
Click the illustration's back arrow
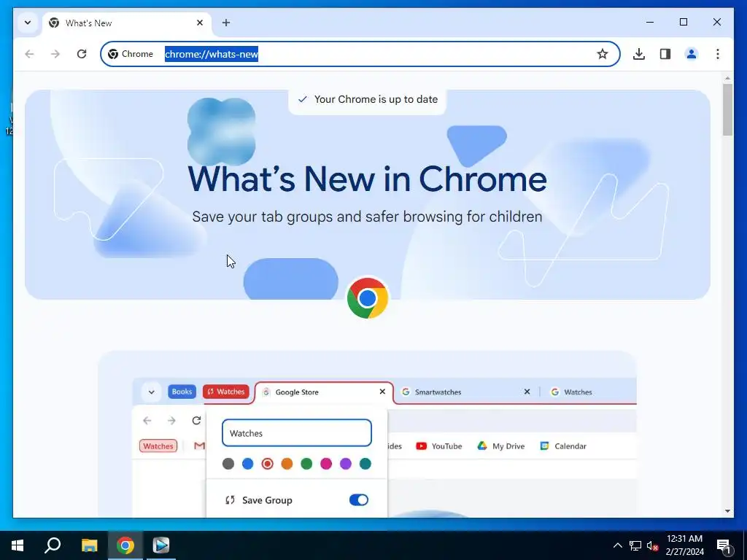147,421
